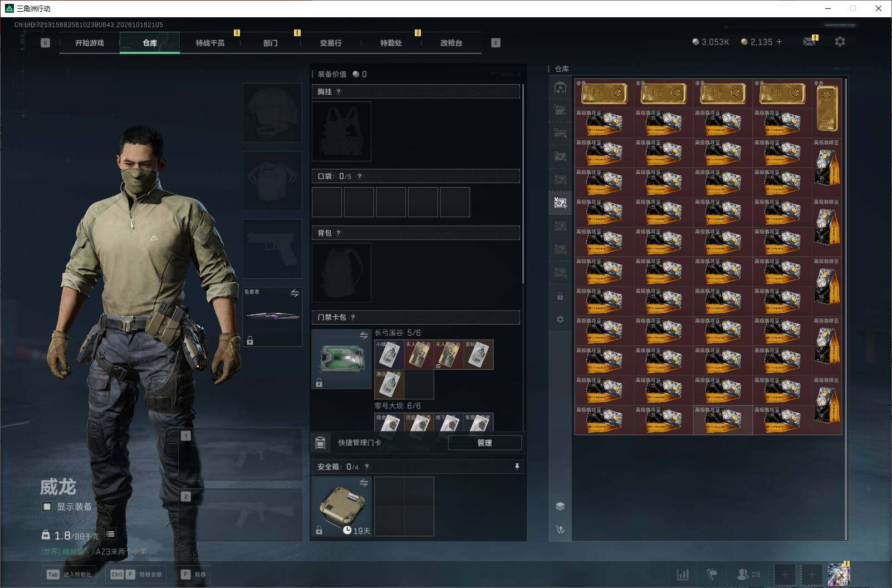
Task: Click the first empty pocket slot
Action: [x=327, y=202]
